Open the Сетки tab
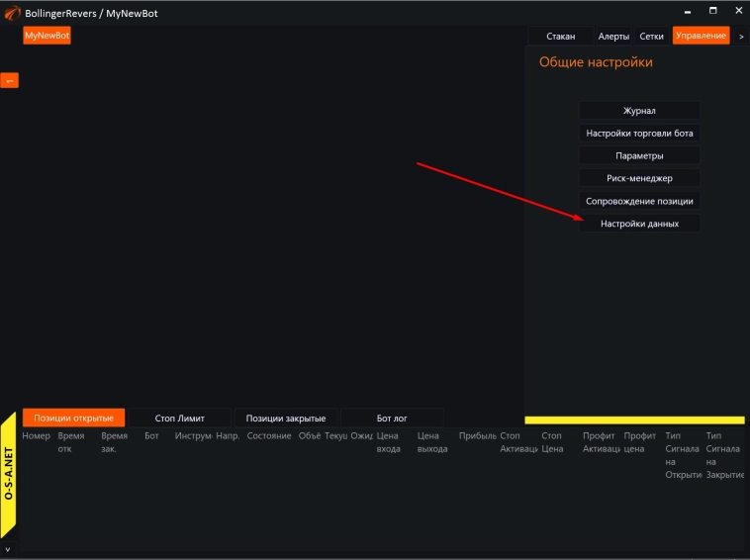Screen dimensions: 750x560 [651, 36]
